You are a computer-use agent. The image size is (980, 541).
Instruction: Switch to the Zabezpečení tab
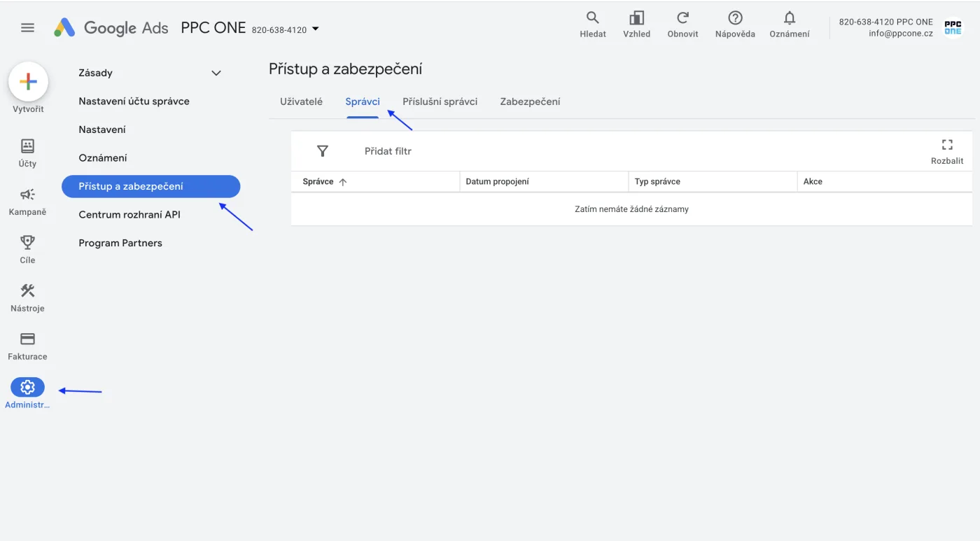pos(530,101)
